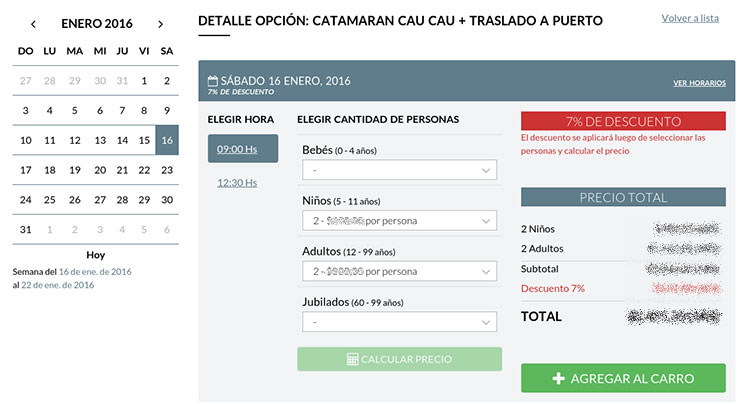Click the calculator icon on Calcular Precio
Screen dimensions: 750x404
(x=353, y=359)
